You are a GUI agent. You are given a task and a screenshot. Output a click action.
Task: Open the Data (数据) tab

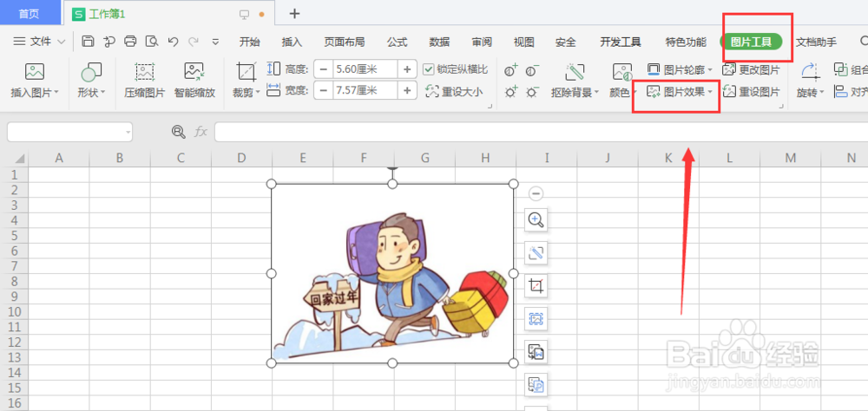pos(439,42)
